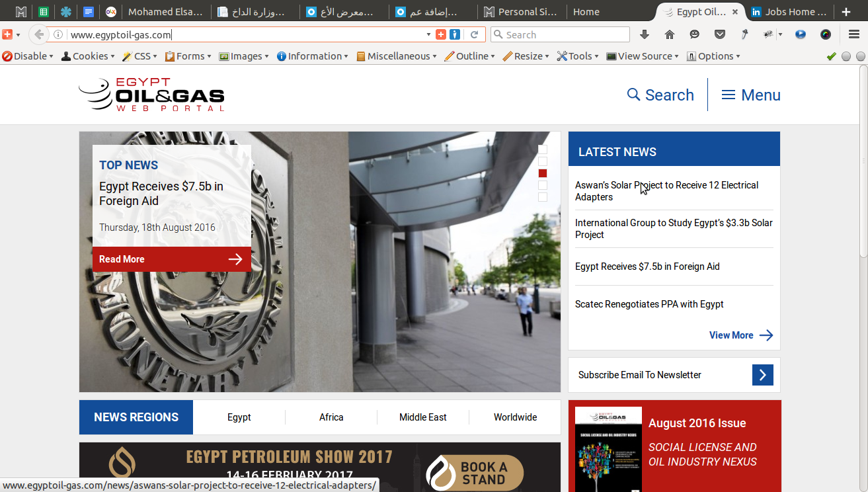Open the Firebug dropdown arrow
Screen dimensions: 868x492
pyautogui.click(x=781, y=35)
